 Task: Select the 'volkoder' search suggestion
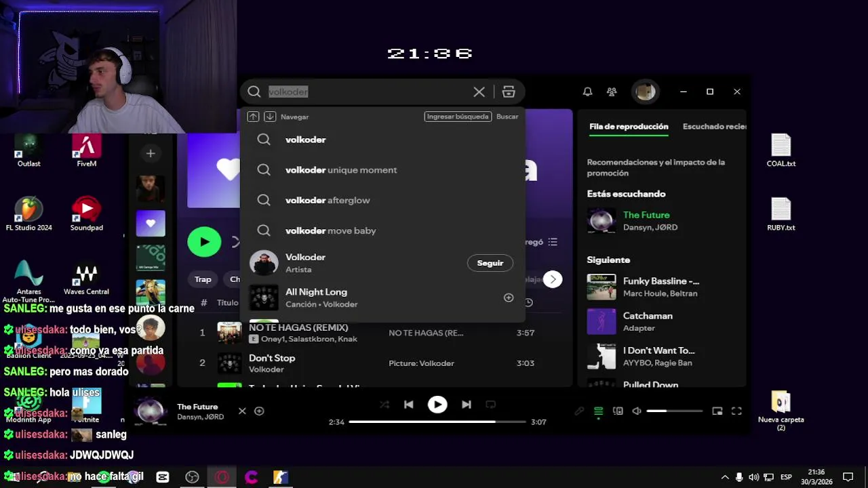[382, 140]
